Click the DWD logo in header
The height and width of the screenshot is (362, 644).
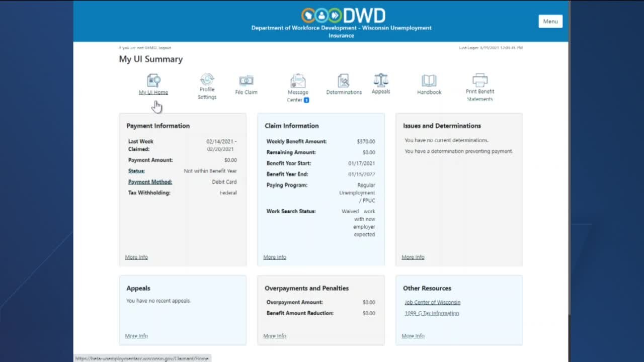(343, 16)
